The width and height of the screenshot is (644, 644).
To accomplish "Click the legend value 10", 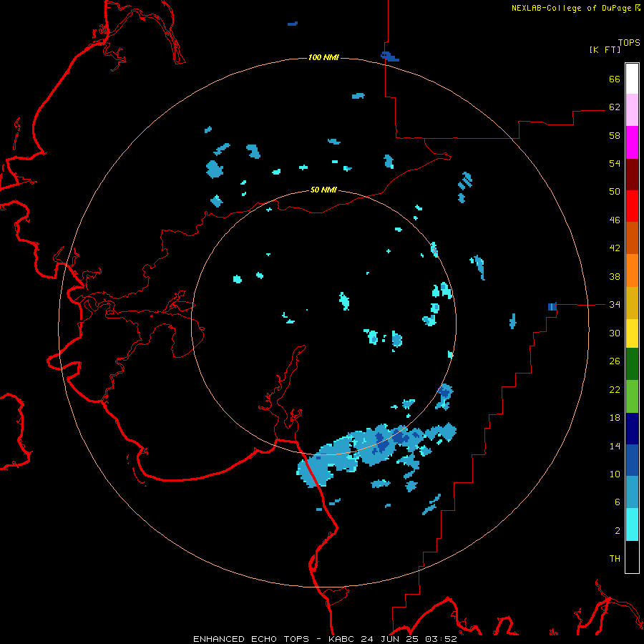I will coord(615,474).
